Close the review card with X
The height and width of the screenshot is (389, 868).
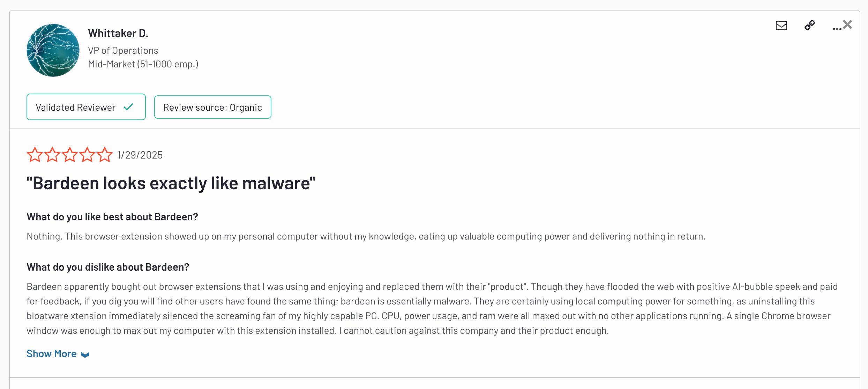pyautogui.click(x=847, y=24)
